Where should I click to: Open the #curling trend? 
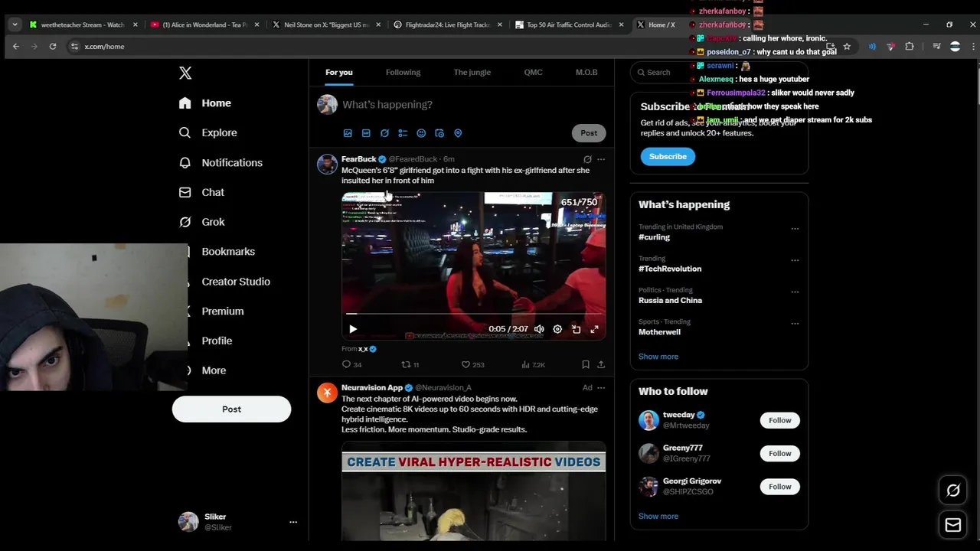[x=655, y=237]
